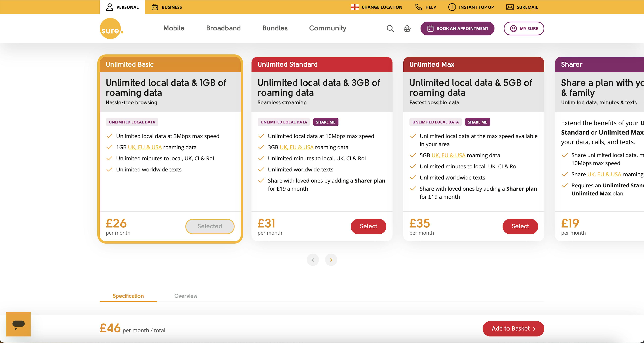The width and height of the screenshot is (644, 343).
Task: Open Change Location
Action: tap(377, 7)
